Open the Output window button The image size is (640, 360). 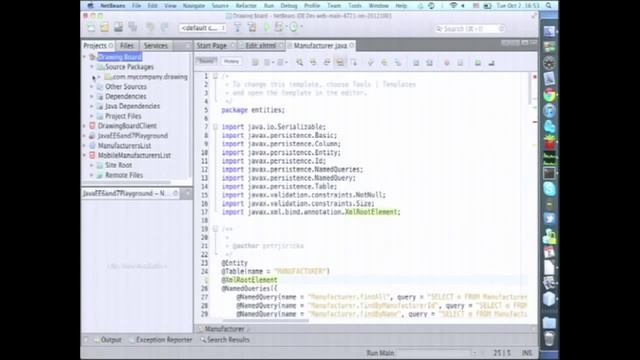tap(108, 340)
